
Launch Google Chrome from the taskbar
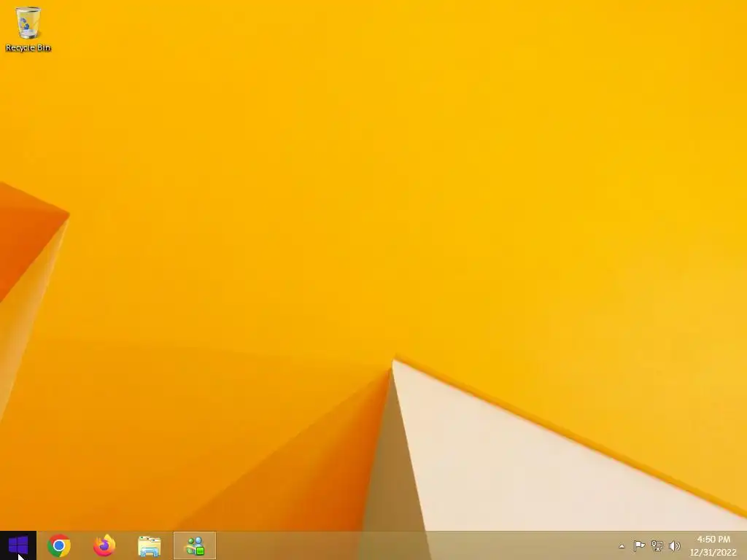tap(59, 545)
